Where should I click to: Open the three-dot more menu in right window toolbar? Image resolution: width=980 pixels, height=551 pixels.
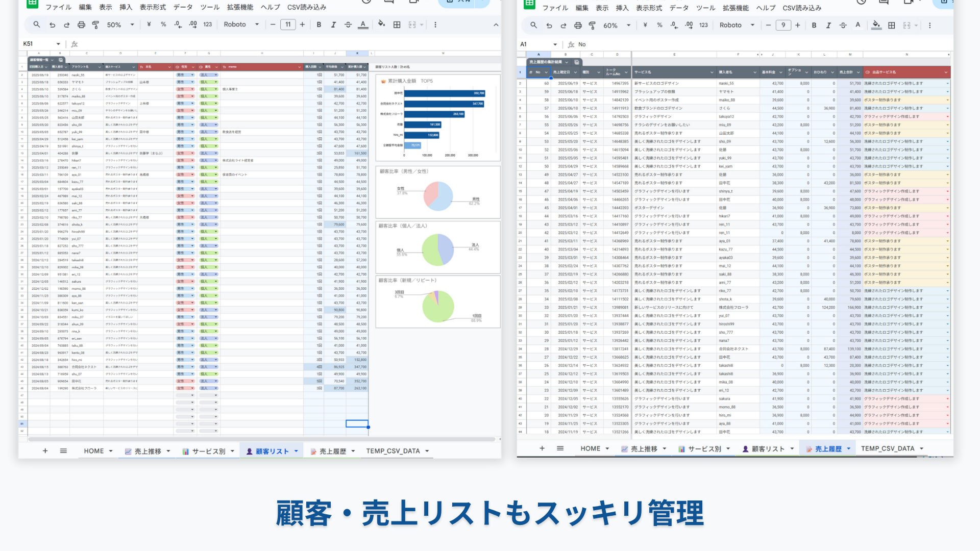tap(929, 25)
